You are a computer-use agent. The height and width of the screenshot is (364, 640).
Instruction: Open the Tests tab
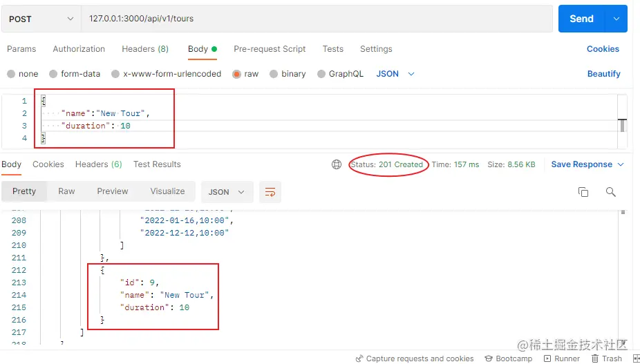(x=332, y=49)
